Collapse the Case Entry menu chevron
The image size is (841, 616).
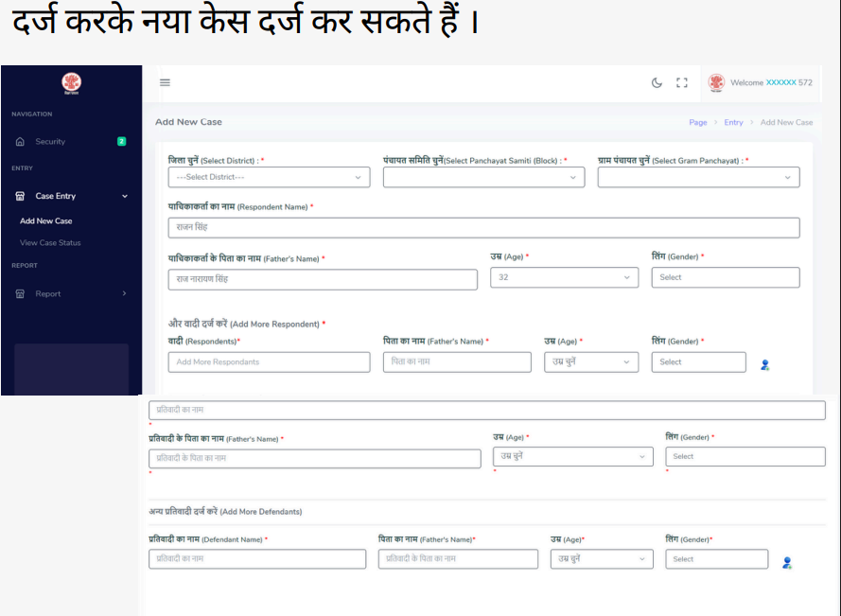[x=124, y=196]
